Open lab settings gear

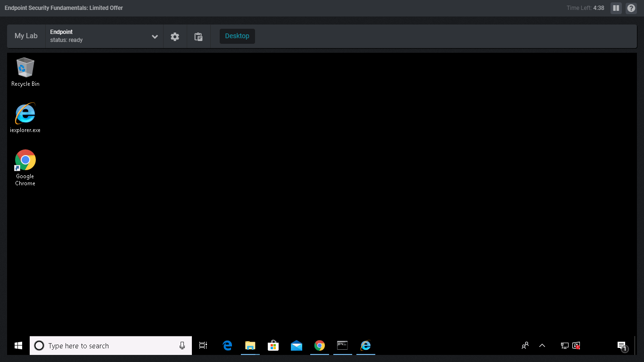[175, 37]
